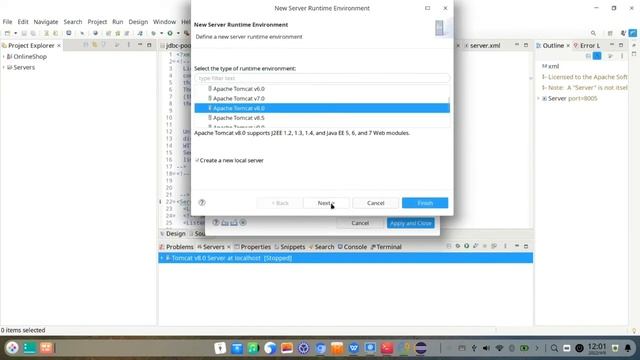Expand the Server port=8005 outline node
Image resolution: width=640 pixels, height=360 pixels.
tap(538, 98)
